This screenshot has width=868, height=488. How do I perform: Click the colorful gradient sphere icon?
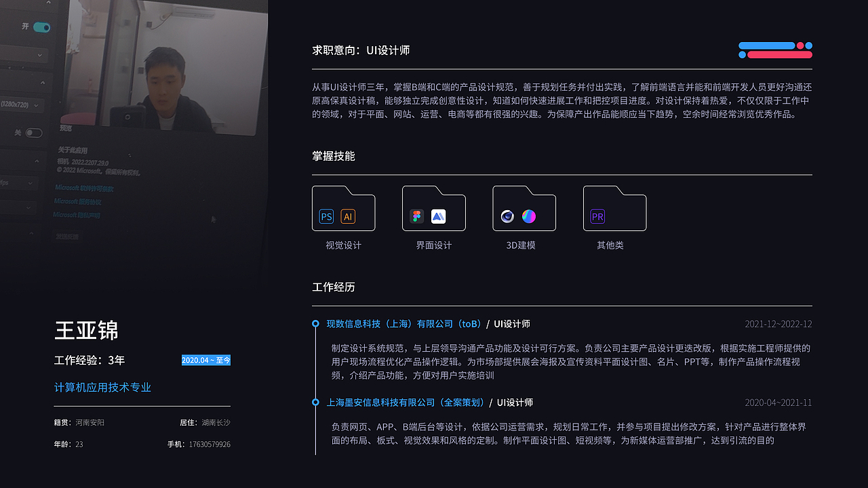529,217
